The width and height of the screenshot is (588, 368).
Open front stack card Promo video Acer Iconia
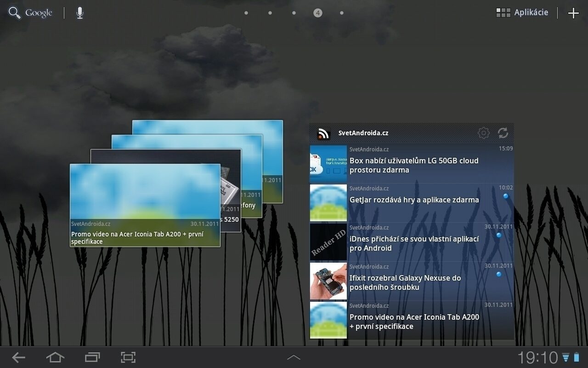145,205
